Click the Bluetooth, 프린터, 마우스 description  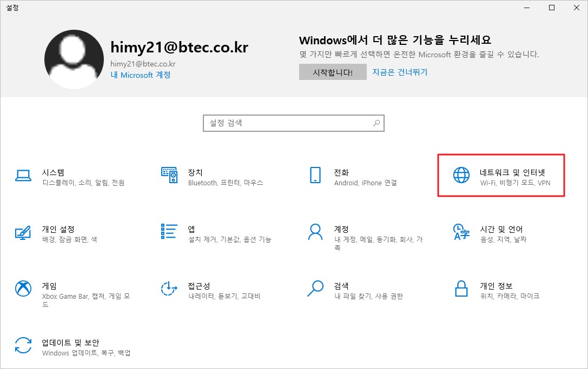(226, 183)
